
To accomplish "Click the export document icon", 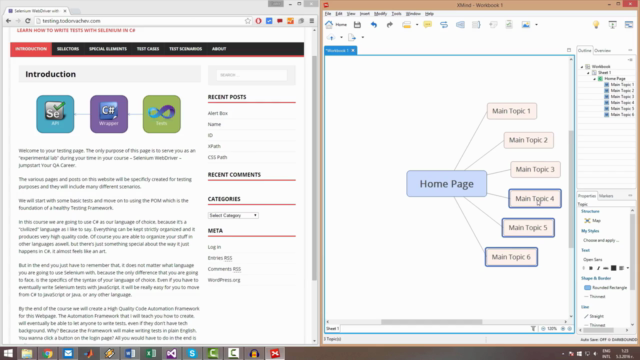I will pos(352,38).
